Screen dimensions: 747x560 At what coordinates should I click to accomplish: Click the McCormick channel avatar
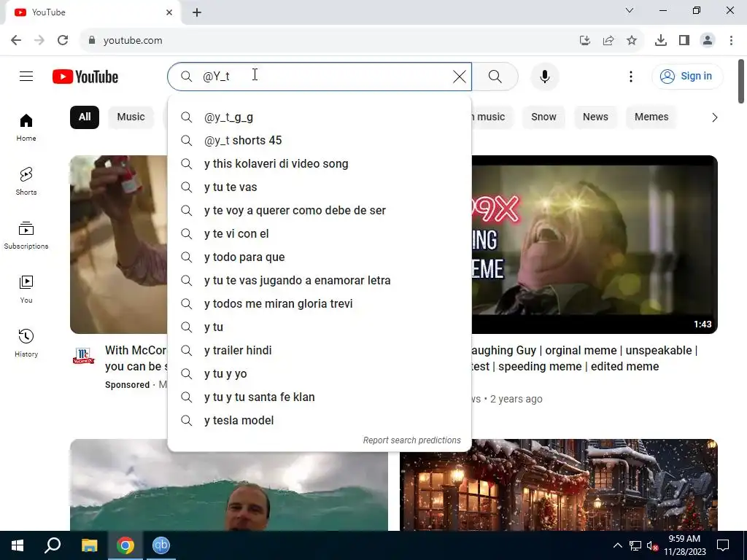(x=83, y=356)
